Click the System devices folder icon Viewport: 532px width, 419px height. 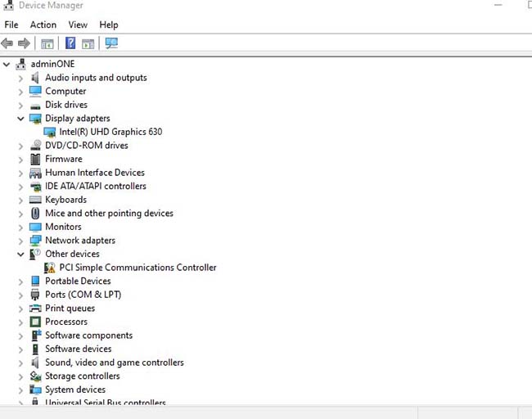point(35,390)
